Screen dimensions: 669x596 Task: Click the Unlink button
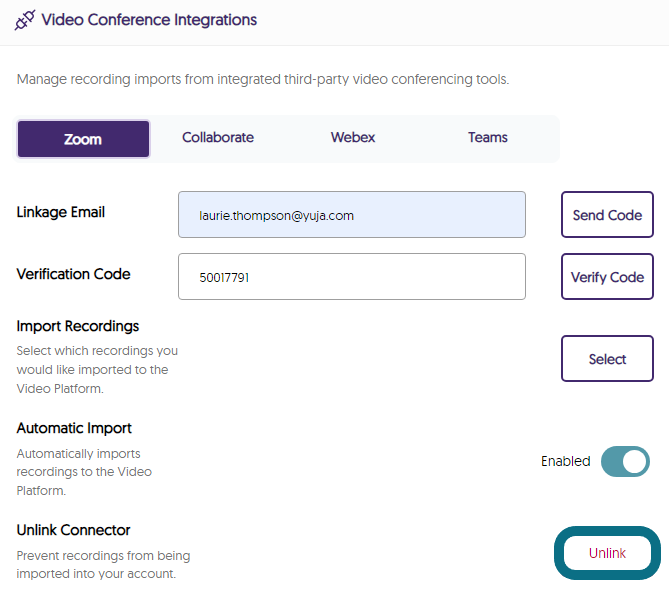pos(607,553)
